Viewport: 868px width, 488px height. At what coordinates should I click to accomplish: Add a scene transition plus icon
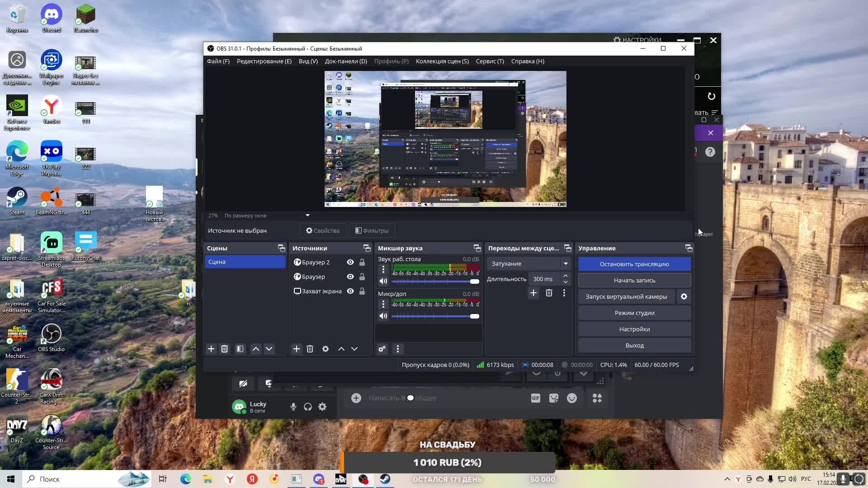533,293
